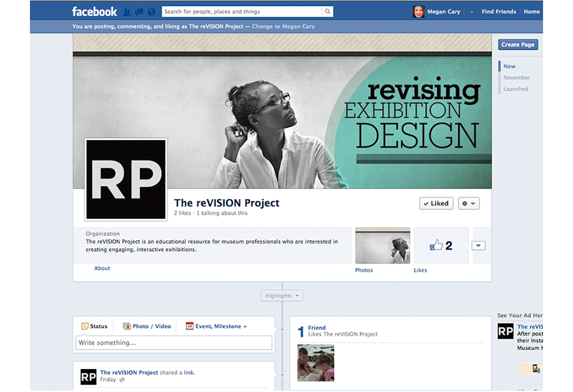This screenshot has width=573, height=392.
Task: Jump to Launched in the timeline
Action: pos(516,89)
